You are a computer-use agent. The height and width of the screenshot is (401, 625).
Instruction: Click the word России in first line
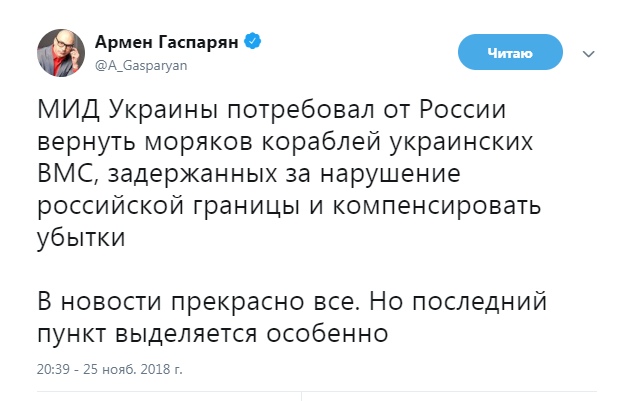coord(462,109)
